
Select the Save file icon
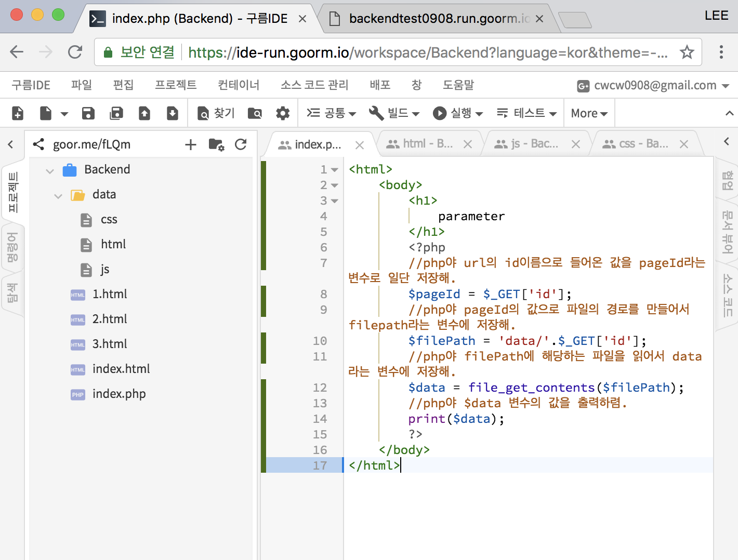(88, 113)
